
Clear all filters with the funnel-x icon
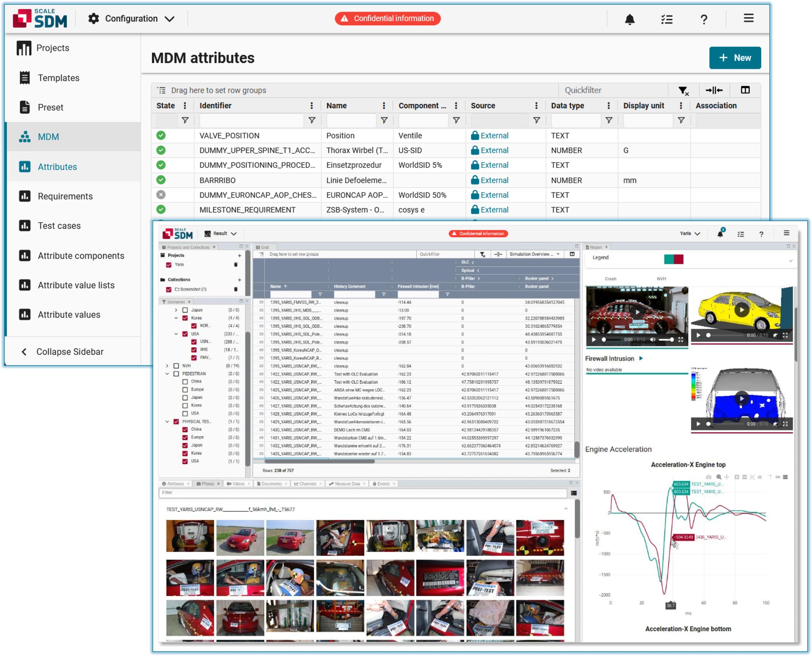pos(683,90)
